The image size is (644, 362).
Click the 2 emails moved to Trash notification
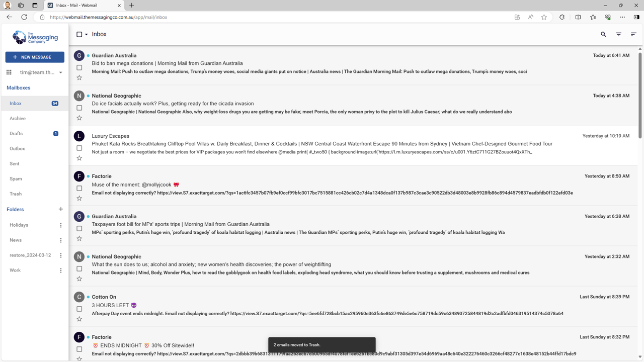[322, 345]
